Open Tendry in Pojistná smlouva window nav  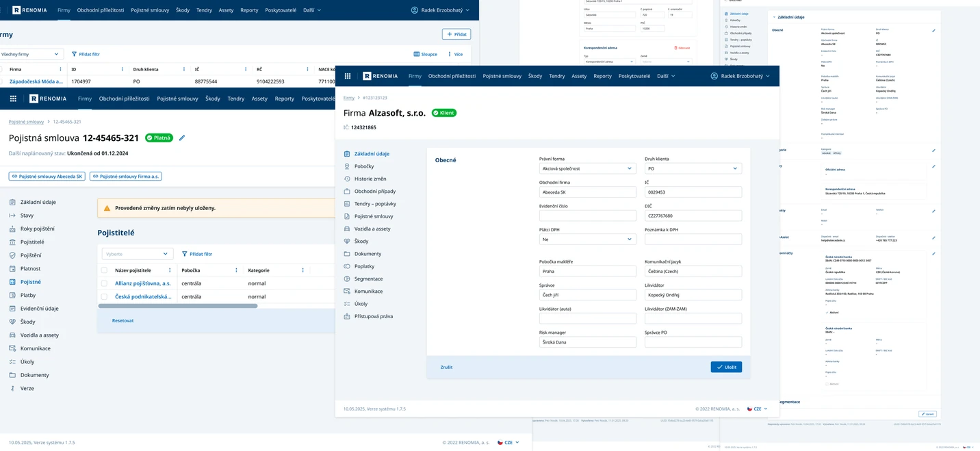[235, 99]
